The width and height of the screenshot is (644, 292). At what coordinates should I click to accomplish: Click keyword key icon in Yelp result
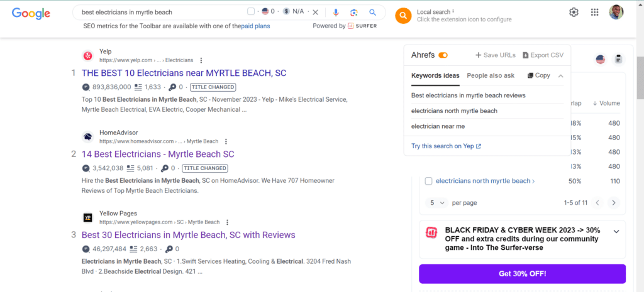point(173,87)
